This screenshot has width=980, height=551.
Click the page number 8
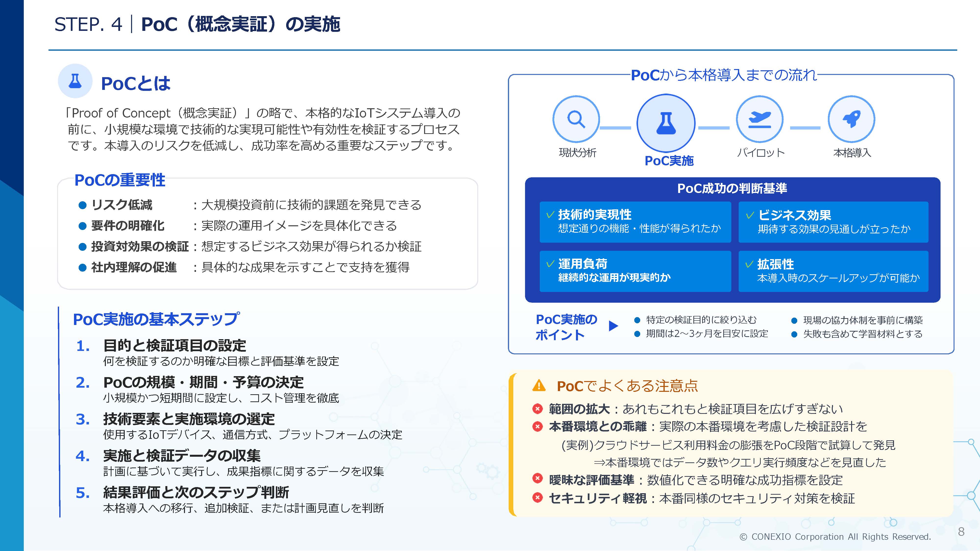[961, 532]
